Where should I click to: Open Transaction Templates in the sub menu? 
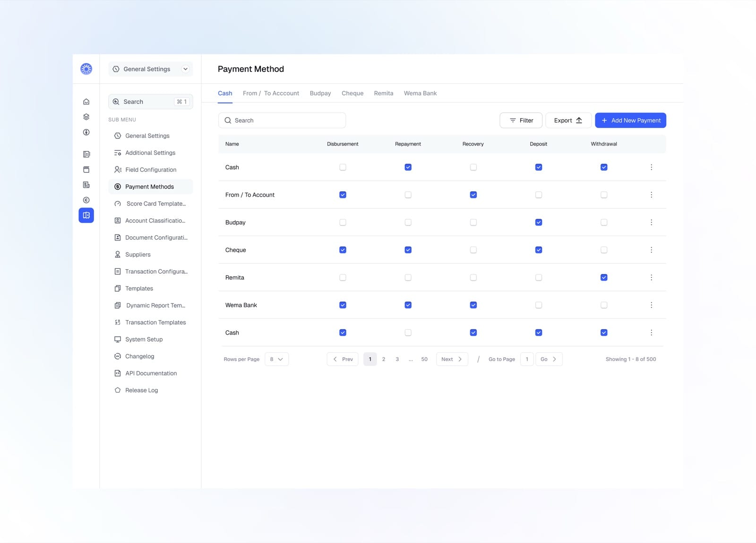(151, 322)
